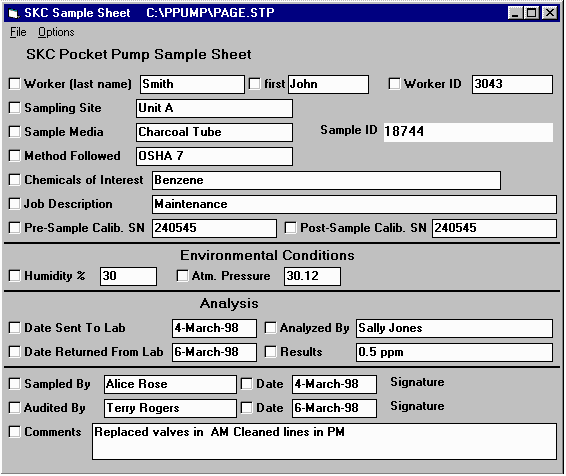Check the Sampling Site checkbox
This screenshot has height=476, width=566.
(x=14, y=108)
